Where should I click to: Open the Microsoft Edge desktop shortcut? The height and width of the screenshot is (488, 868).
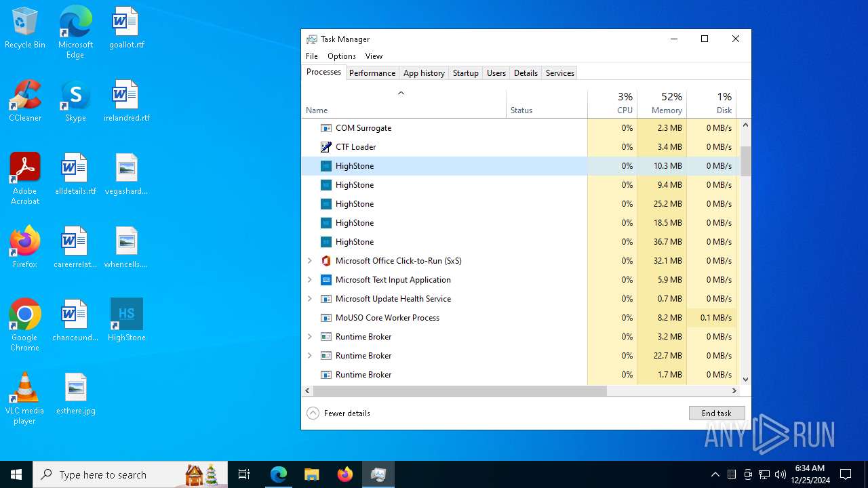click(x=75, y=33)
